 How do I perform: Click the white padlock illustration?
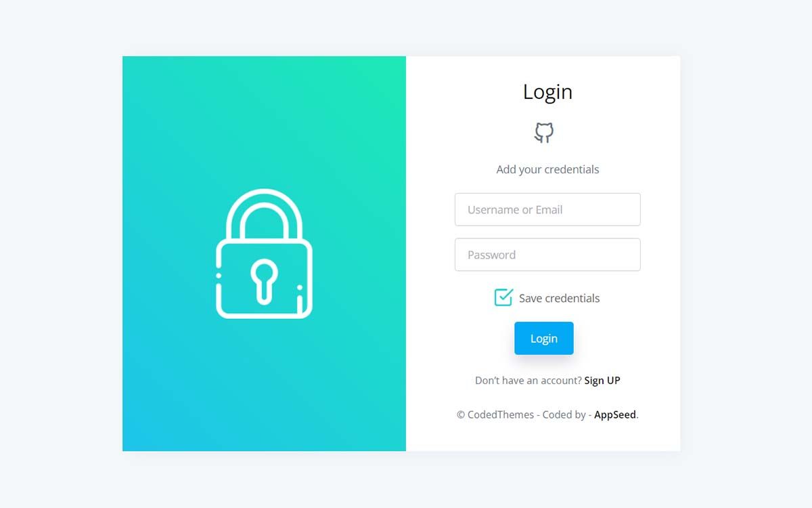coord(264,253)
